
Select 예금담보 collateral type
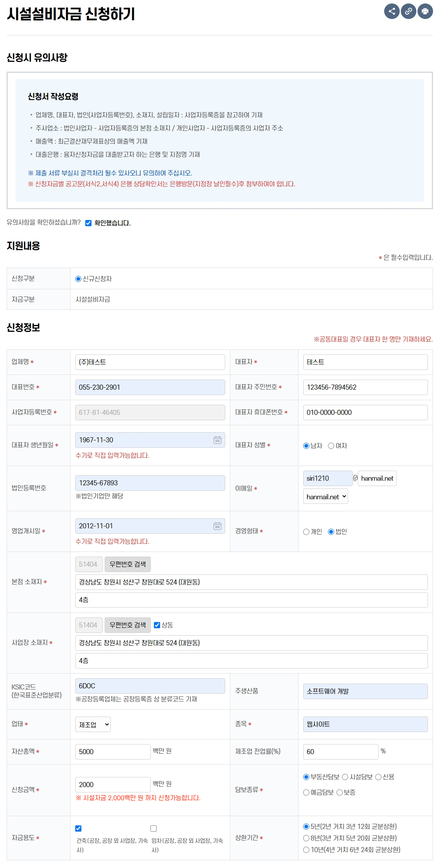(306, 792)
